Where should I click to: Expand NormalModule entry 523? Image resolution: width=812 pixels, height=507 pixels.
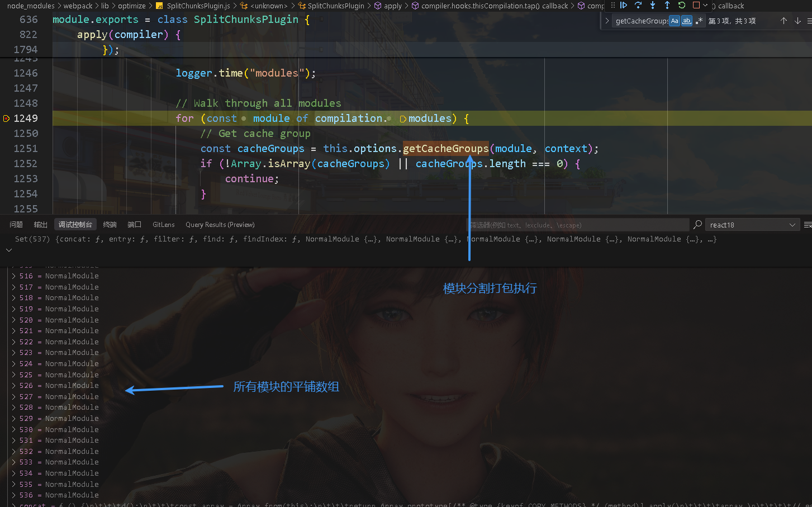pos(13,353)
